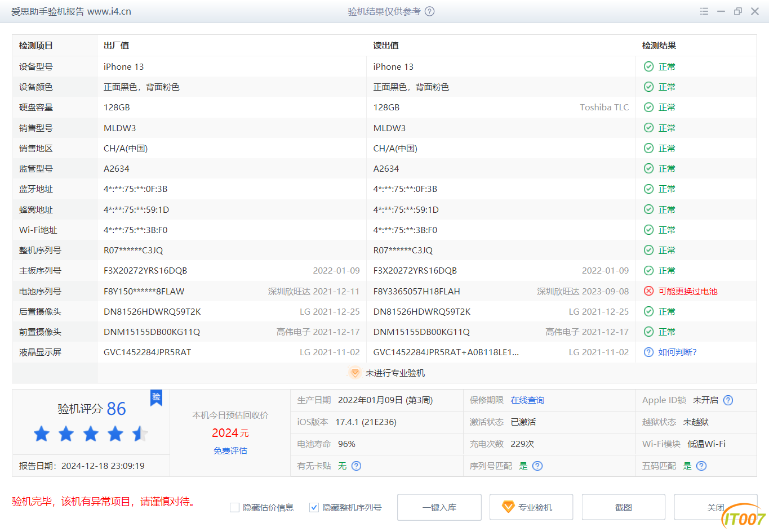Click the 可能更换过电池 warning text

tap(688, 291)
